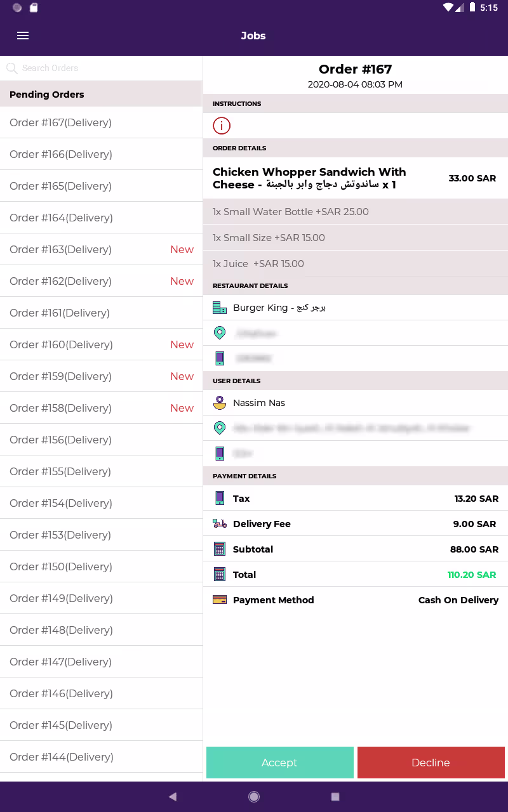This screenshot has height=812, width=508.
Task: Tap the restaurant phone icon
Action: (220, 358)
